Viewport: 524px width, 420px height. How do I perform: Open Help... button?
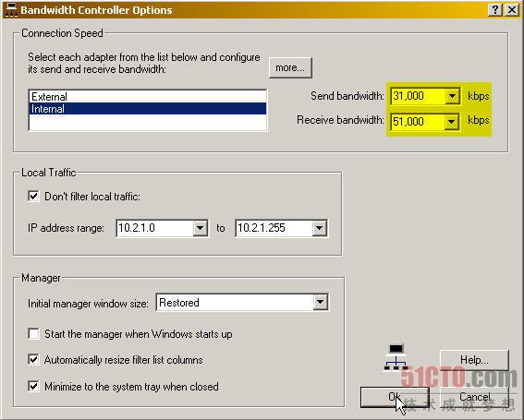pos(474,360)
